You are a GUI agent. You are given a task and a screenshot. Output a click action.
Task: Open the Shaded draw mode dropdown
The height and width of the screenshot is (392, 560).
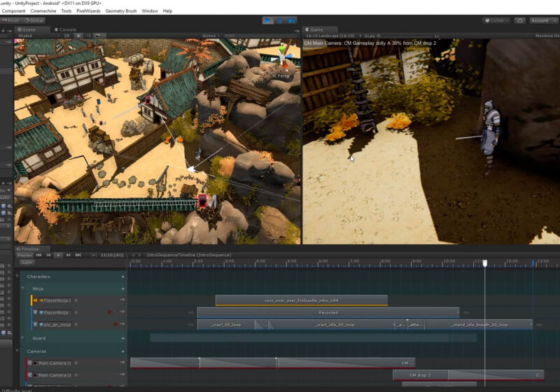click(x=38, y=36)
